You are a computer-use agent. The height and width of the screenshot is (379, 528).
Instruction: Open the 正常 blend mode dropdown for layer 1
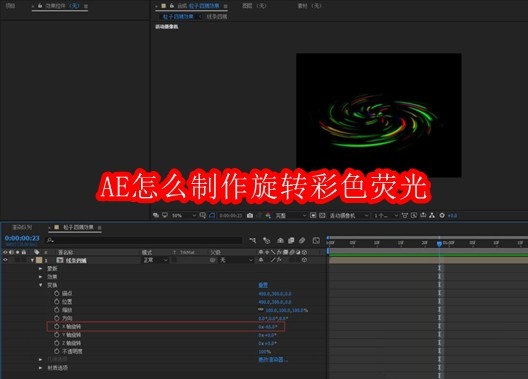pyautogui.click(x=155, y=260)
